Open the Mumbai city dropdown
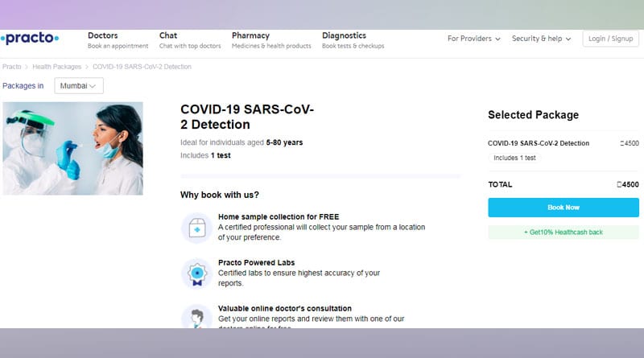The height and width of the screenshot is (358, 644). pos(78,86)
